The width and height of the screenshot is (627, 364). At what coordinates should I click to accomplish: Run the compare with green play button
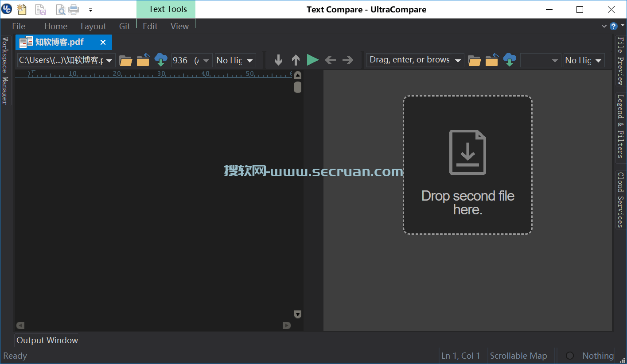pyautogui.click(x=313, y=60)
